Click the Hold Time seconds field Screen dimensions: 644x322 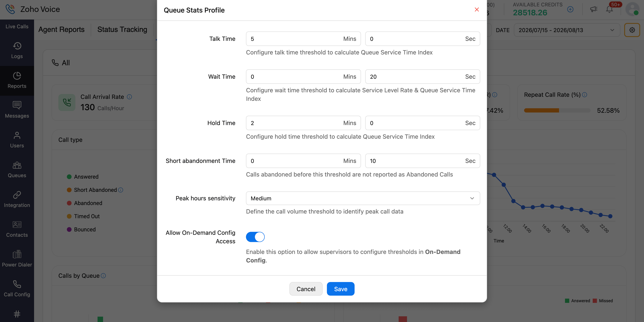click(423, 123)
